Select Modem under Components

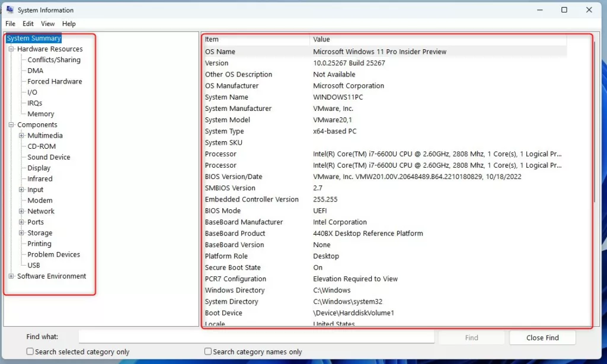click(x=40, y=200)
